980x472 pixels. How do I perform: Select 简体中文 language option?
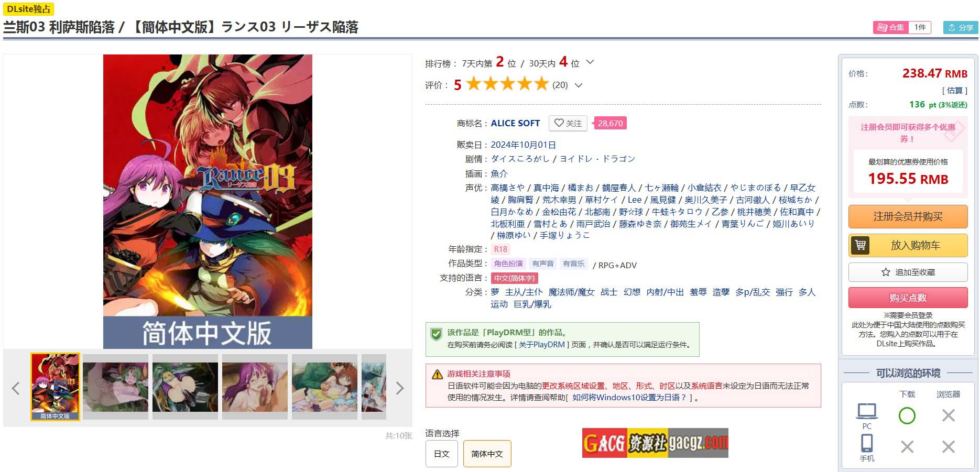[x=487, y=454]
